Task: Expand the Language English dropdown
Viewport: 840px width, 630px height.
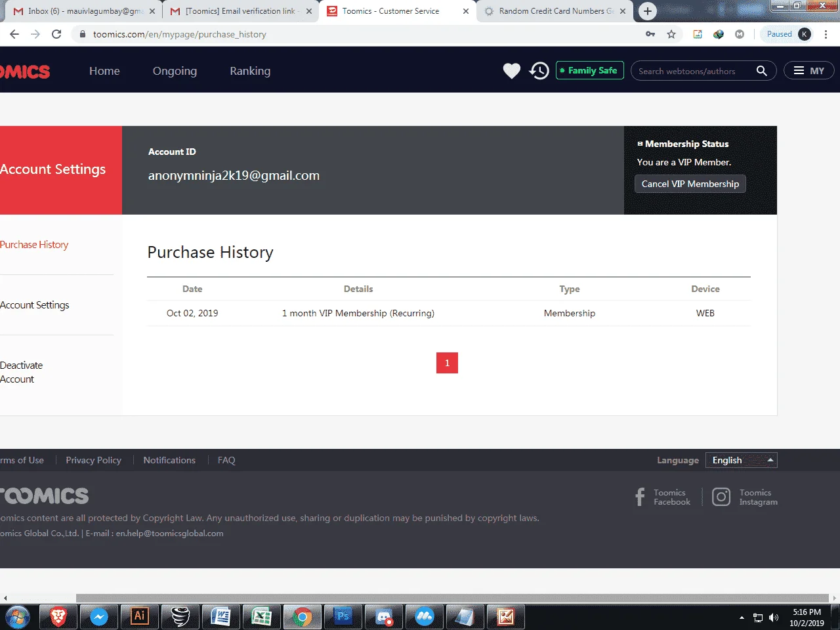Action: (x=742, y=460)
